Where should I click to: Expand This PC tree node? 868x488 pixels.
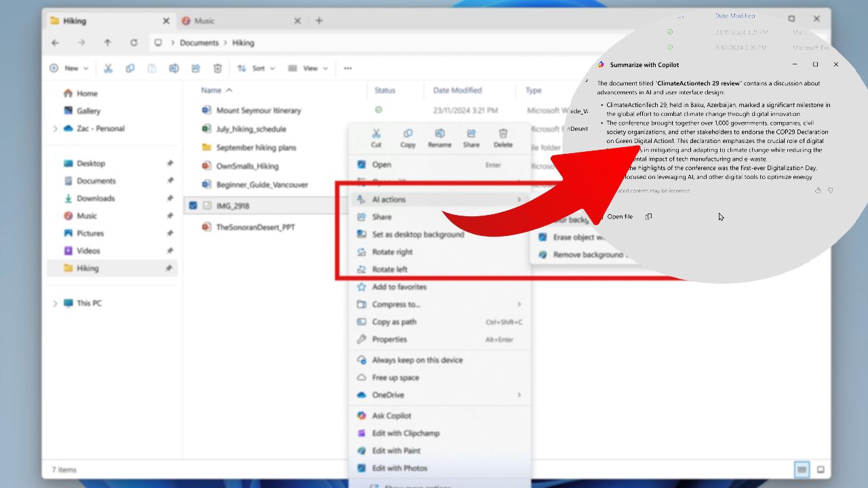(x=55, y=304)
